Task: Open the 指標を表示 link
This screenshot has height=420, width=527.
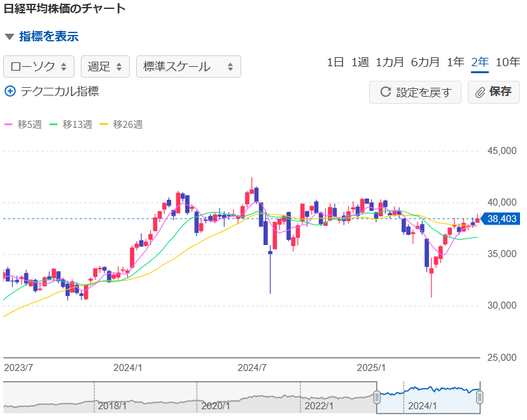Action: click(49, 36)
